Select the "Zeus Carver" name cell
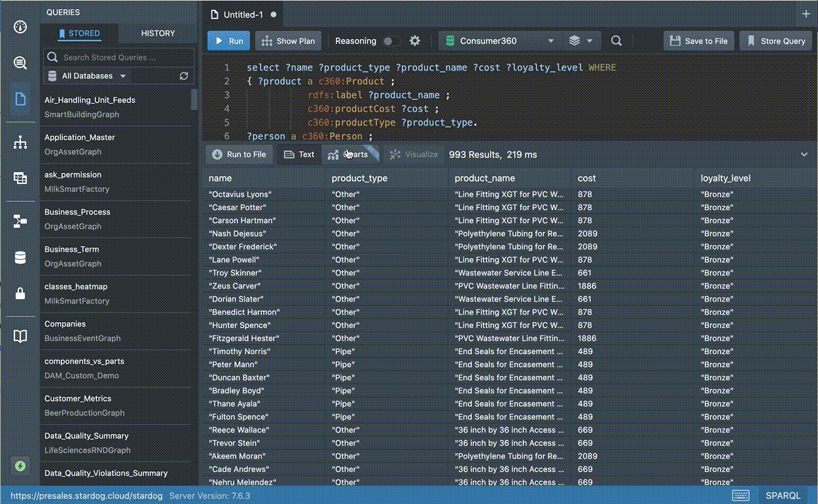 tap(264, 286)
